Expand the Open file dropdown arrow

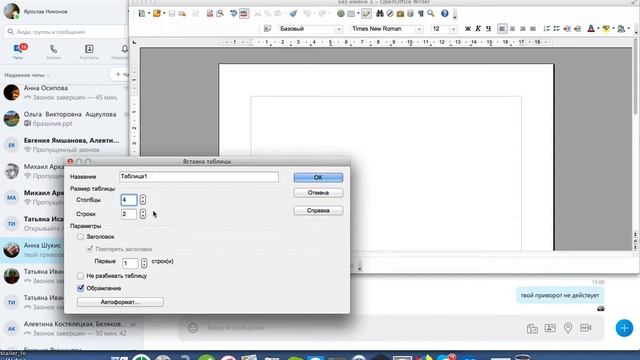164,13
